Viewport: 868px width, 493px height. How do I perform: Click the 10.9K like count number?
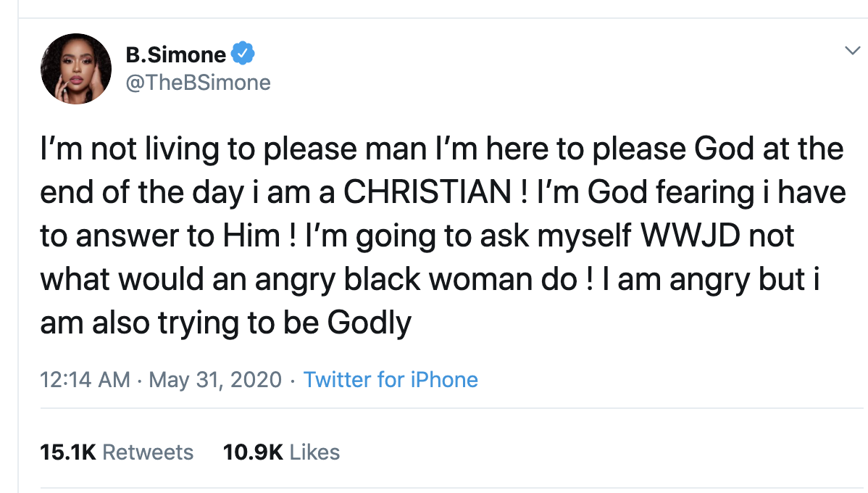[253, 452]
